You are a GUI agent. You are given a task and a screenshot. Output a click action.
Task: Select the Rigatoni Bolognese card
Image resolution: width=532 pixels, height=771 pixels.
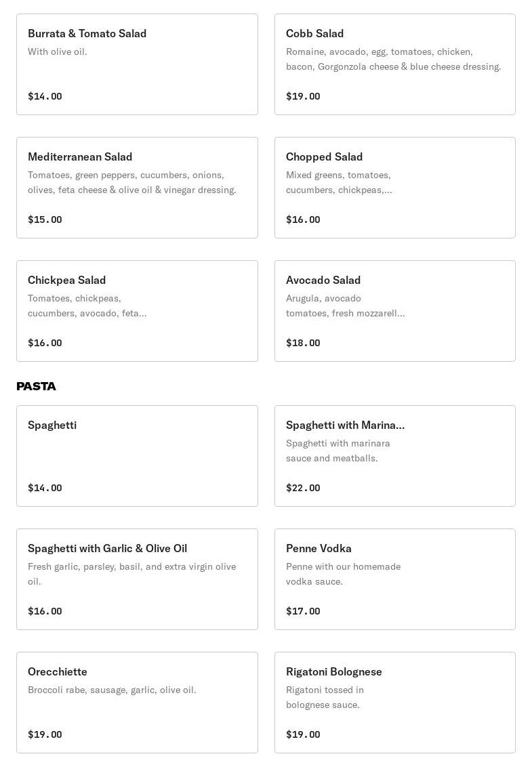click(x=394, y=703)
